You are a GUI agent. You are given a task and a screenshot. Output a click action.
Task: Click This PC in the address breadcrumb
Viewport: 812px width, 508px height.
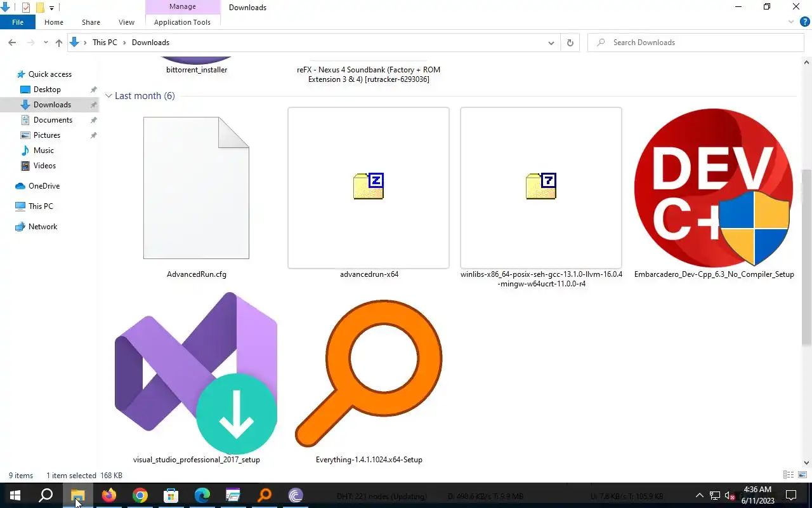pyautogui.click(x=105, y=43)
